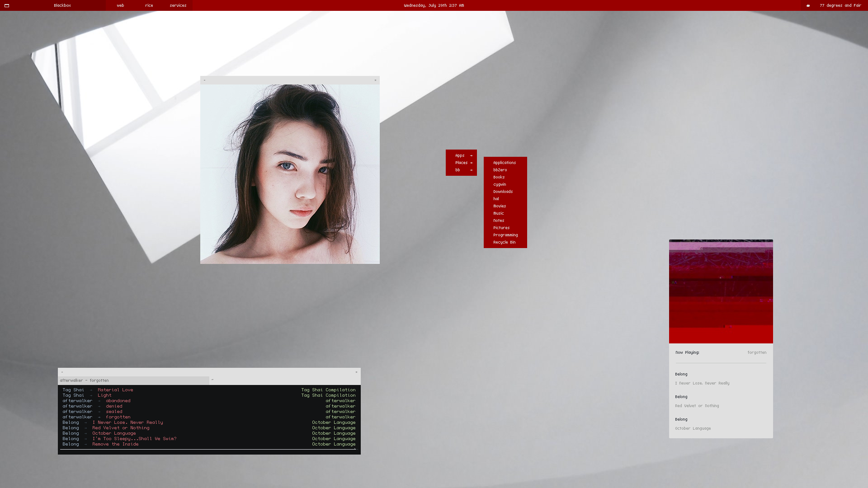This screenshot has height=488, width=868.
Task: Select afterwalker 'abandoned' track row
Action: point(209,401)
